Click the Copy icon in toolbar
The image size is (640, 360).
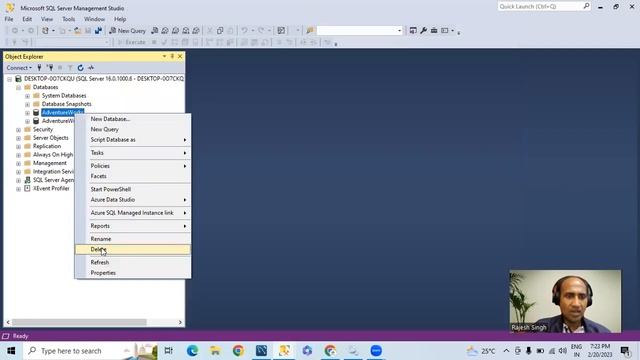point(220,31)
